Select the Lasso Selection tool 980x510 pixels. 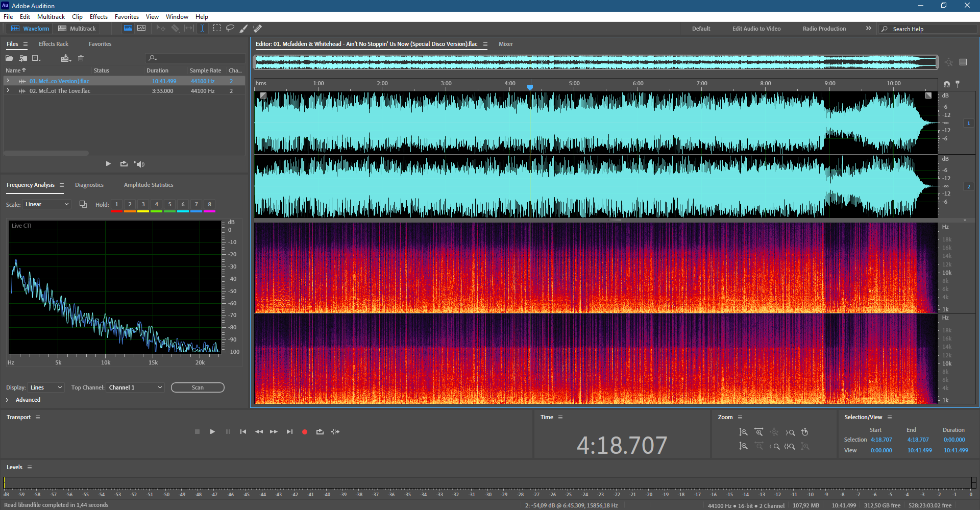tap(230, 29)
